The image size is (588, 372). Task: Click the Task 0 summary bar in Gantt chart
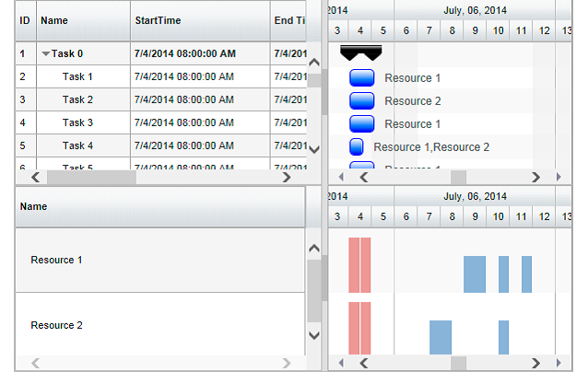360,52
